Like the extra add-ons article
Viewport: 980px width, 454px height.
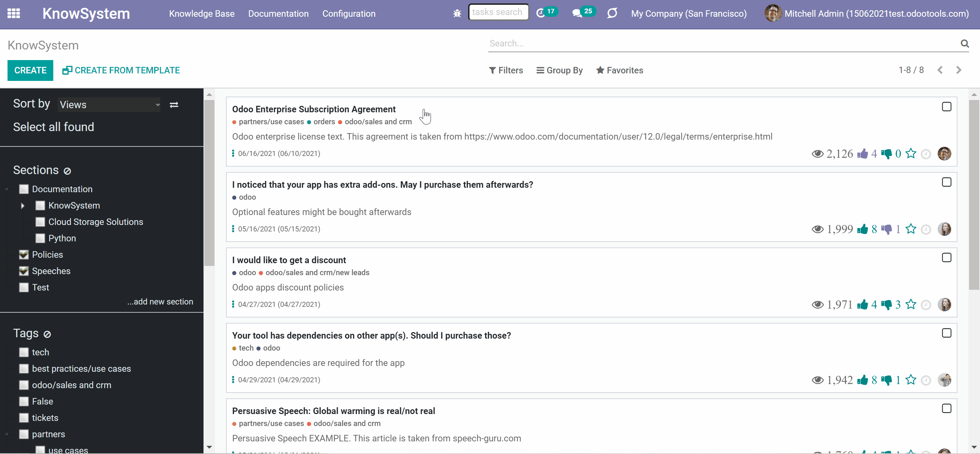tap(863, 229)
